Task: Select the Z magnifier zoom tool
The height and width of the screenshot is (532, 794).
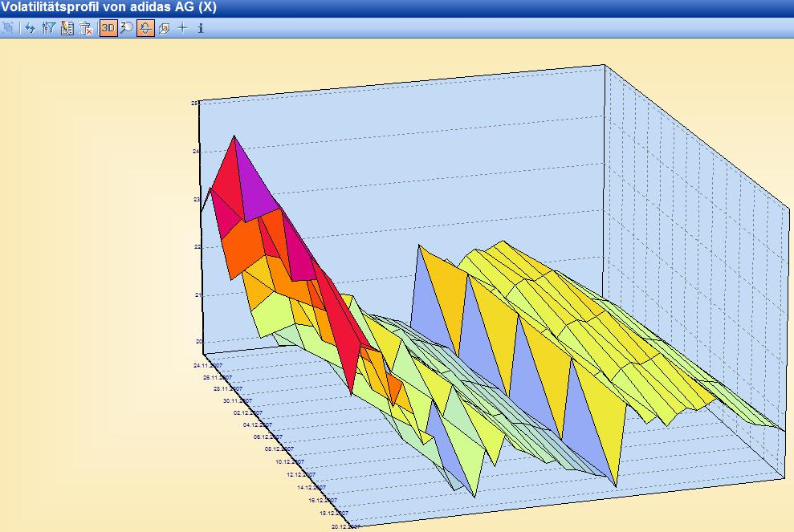Action: coord(127,28)
